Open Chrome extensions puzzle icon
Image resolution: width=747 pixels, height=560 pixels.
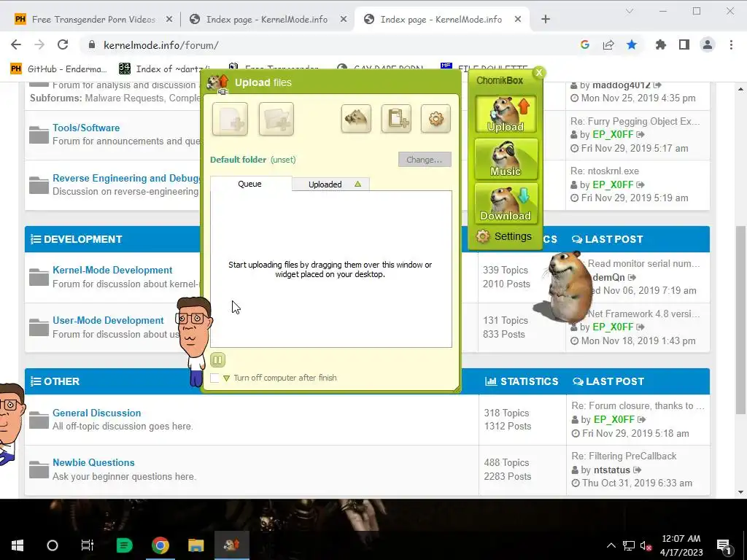pyautogui.click(x=661, y=44)
